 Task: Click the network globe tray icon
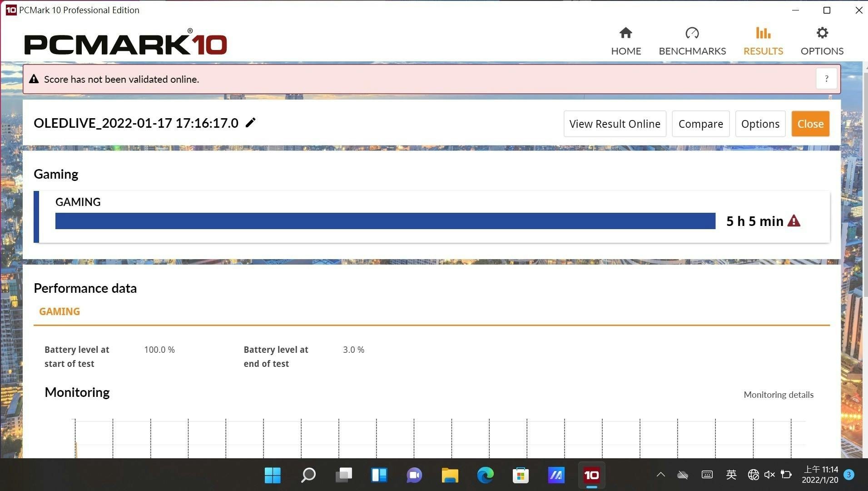(753, 475)
